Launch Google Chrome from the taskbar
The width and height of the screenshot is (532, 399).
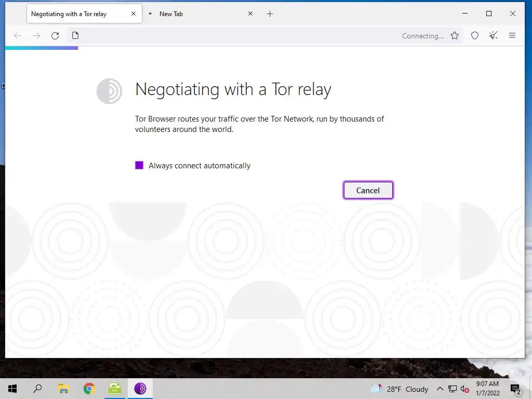89,389
